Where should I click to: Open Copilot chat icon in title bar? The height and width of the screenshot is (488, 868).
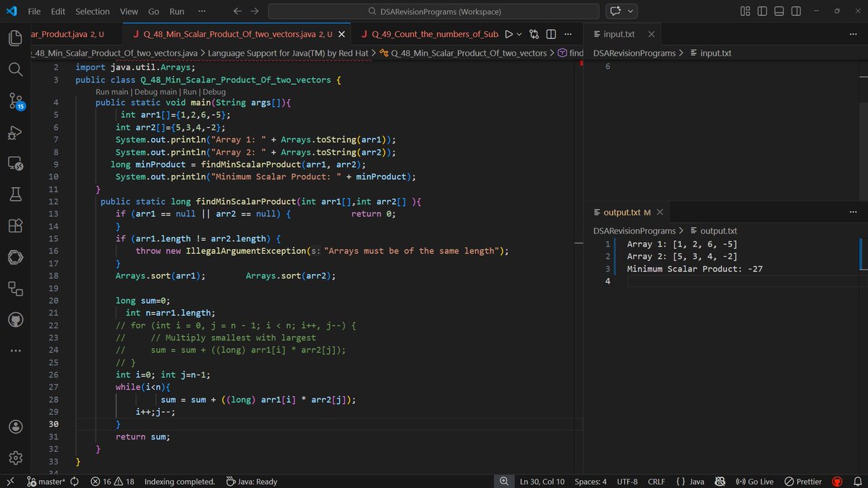coord(616,12)
